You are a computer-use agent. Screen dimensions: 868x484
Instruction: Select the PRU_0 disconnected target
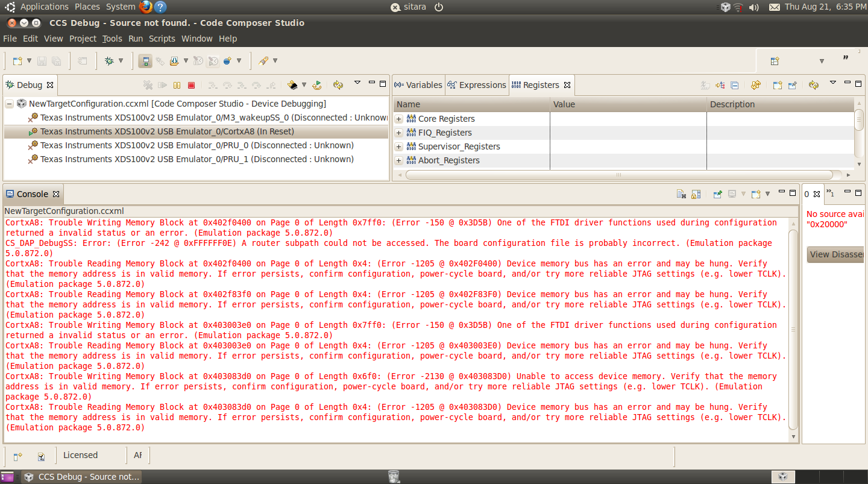pos(197,145)
